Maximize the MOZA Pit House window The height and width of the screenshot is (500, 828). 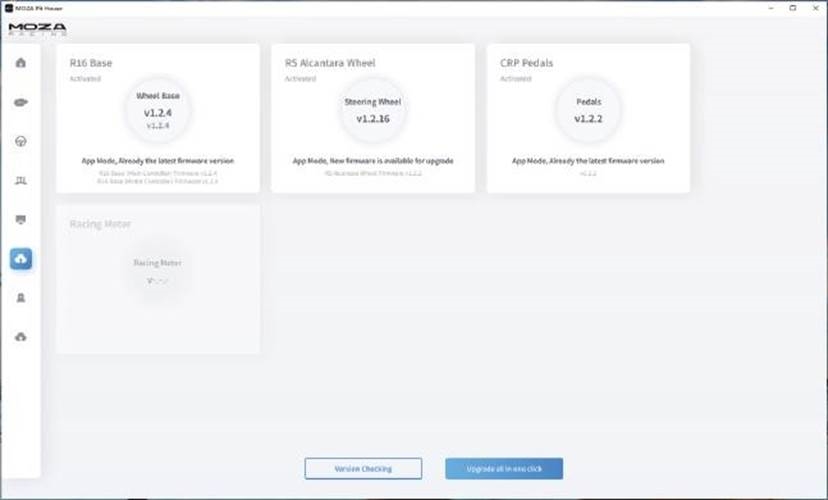pyautogui.click(x=792, y=7)
